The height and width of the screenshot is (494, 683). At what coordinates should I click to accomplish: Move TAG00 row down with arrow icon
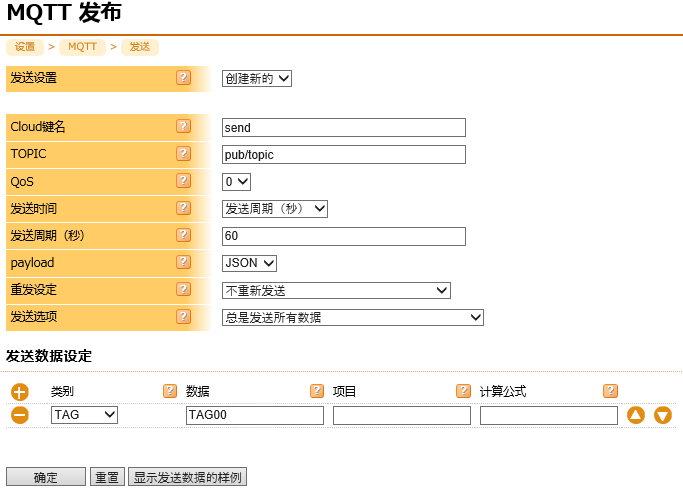(662, 415)
